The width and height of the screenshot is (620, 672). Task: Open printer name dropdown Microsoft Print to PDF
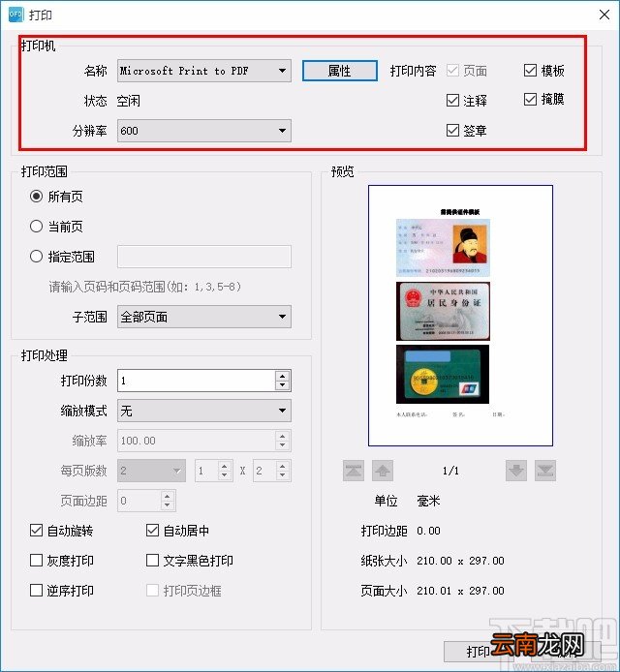tap(204, 71)
